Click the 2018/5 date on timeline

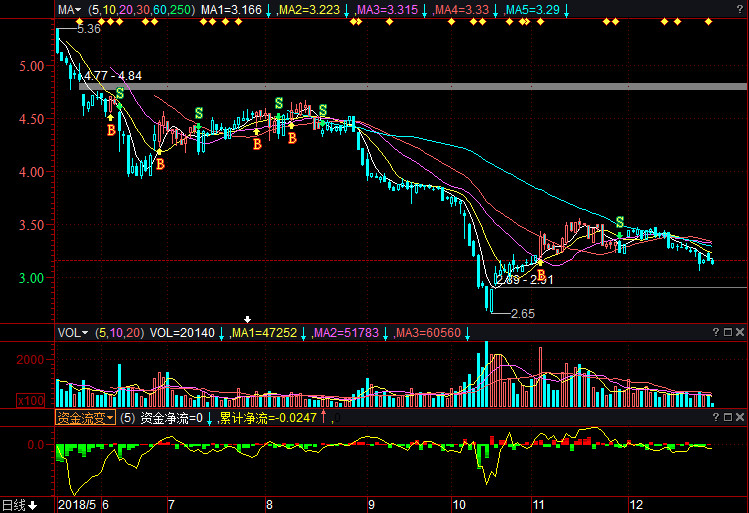(x=79, y=506)
